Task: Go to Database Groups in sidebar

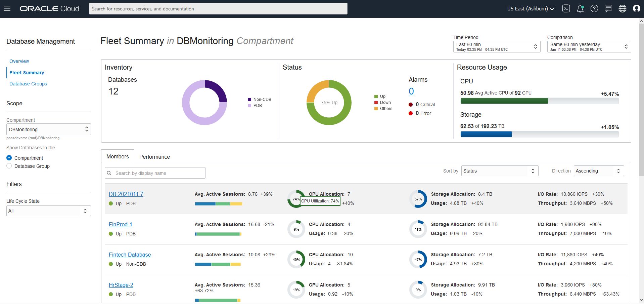Action: (28, 84)
